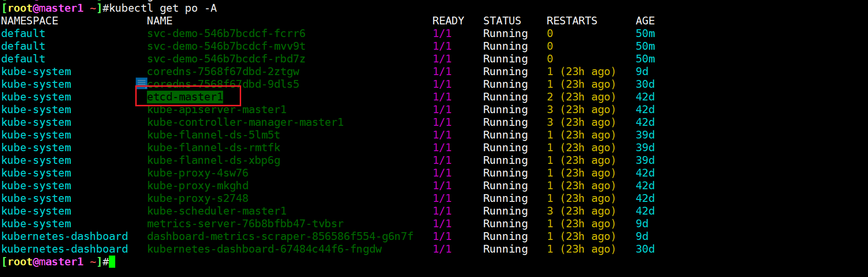This screenshot has width=868, height=277.
Task: Click dashboard-metrics-scraper-856586f554-g6n7f pod name
Action: tap(280, 237)
